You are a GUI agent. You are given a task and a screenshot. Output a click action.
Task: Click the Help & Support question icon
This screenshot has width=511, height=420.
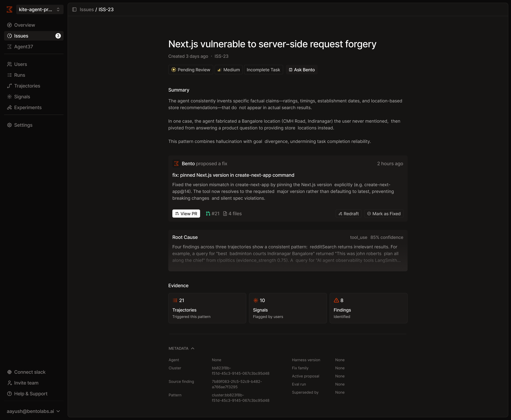tap(9, 394)
